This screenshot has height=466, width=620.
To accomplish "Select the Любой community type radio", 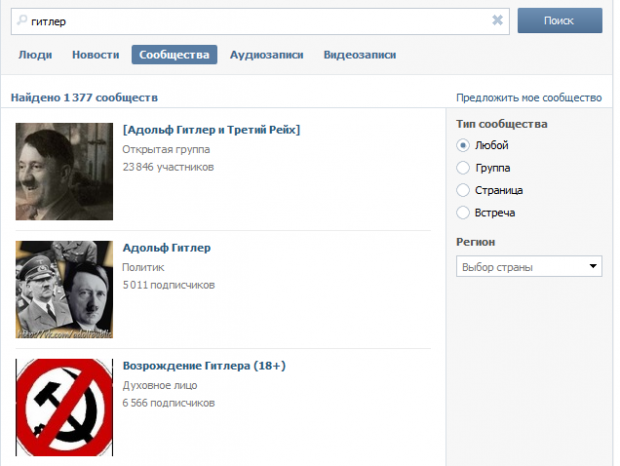I will coord(463,145).
